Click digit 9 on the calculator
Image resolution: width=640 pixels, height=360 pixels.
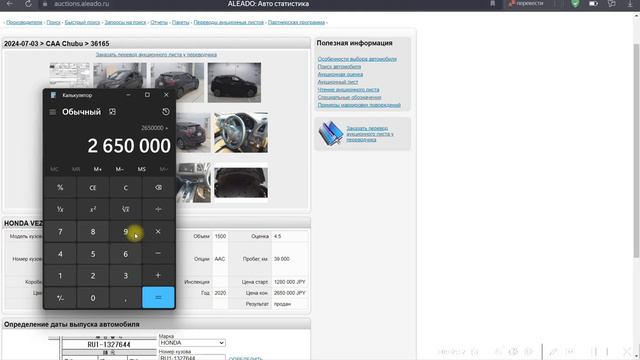pos(125,231)
